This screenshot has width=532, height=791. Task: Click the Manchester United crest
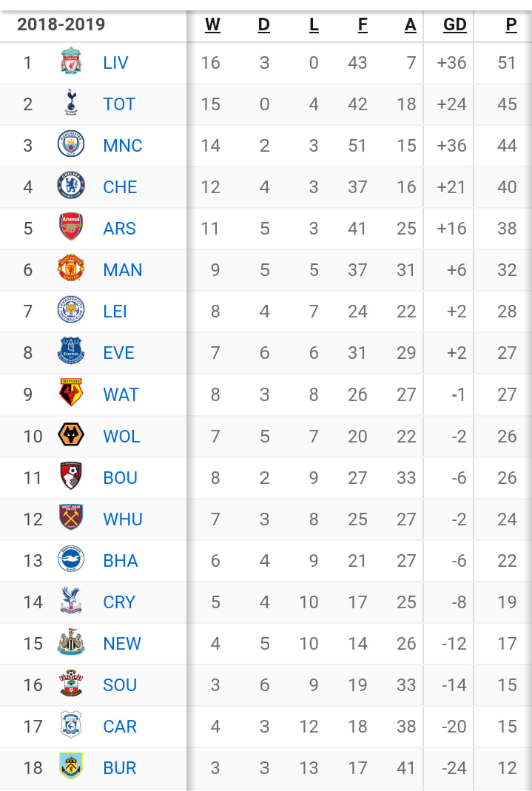click(71, 269)
